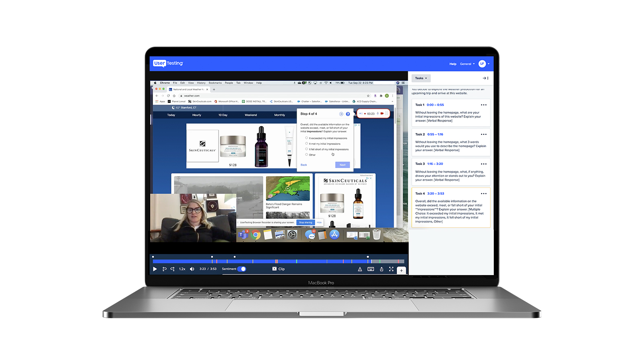Open the Task 2 more options menu
Image resolution: width=644 pixels, height=362 pixels.
point(484,134)
